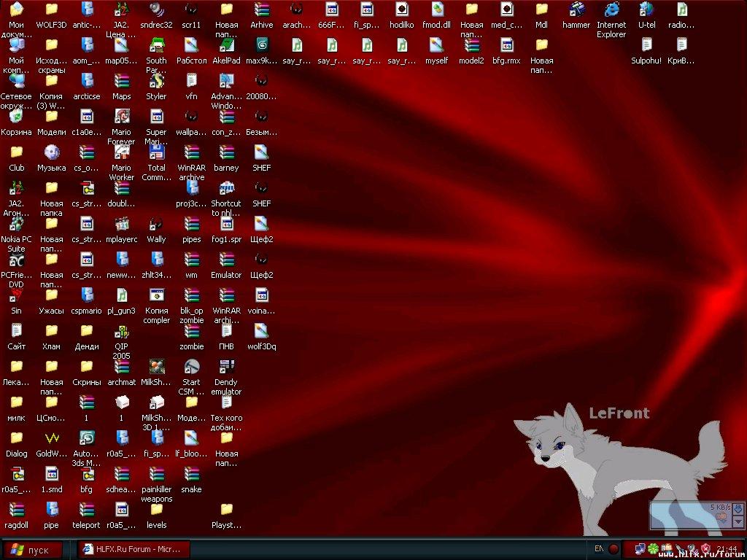Launch the AkelPad text editor icon

pos(226,45)
